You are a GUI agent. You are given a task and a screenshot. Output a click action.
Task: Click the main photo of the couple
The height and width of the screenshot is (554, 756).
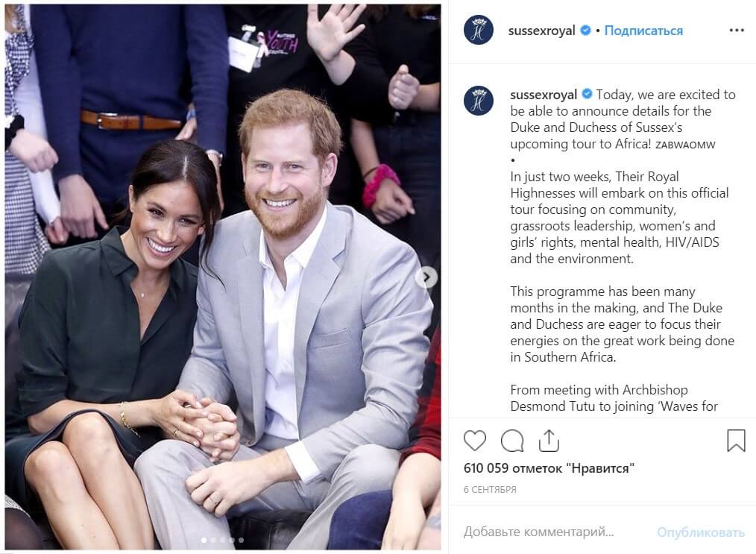coord(223,277)
